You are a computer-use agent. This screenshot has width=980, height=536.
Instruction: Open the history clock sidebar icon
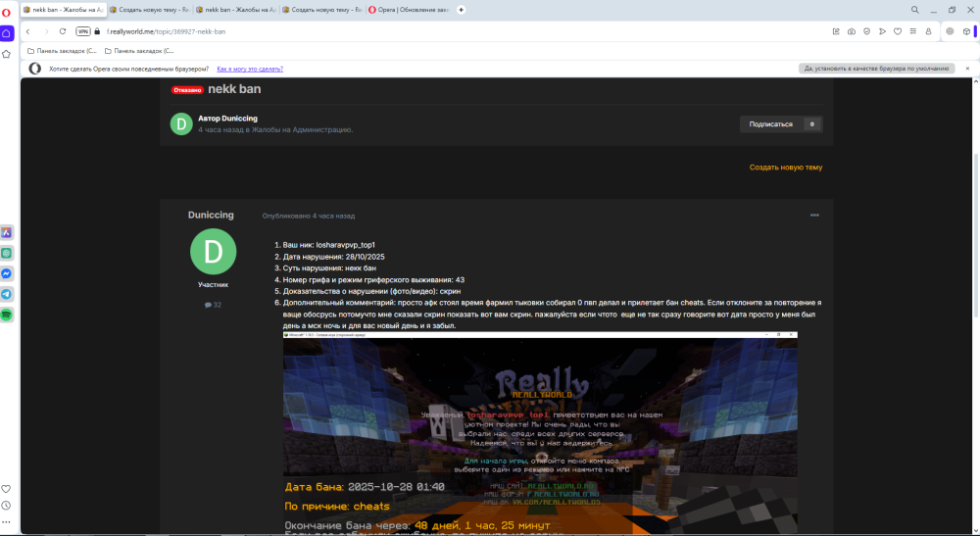[x=6, y=506]
